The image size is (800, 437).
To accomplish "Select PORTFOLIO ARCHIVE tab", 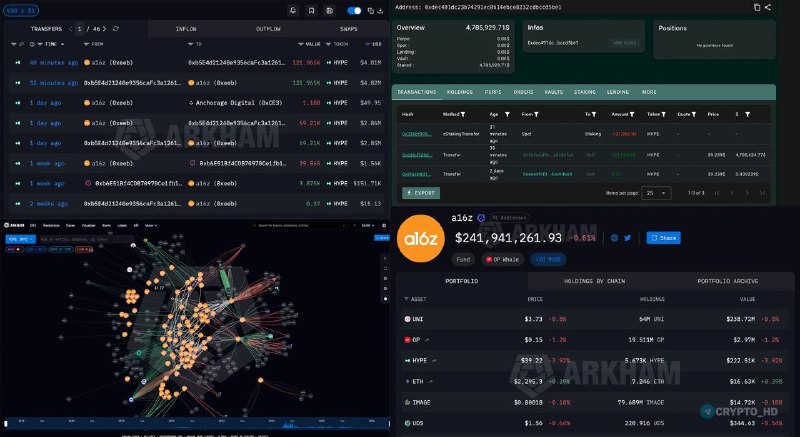I will [x=728, y=281].
